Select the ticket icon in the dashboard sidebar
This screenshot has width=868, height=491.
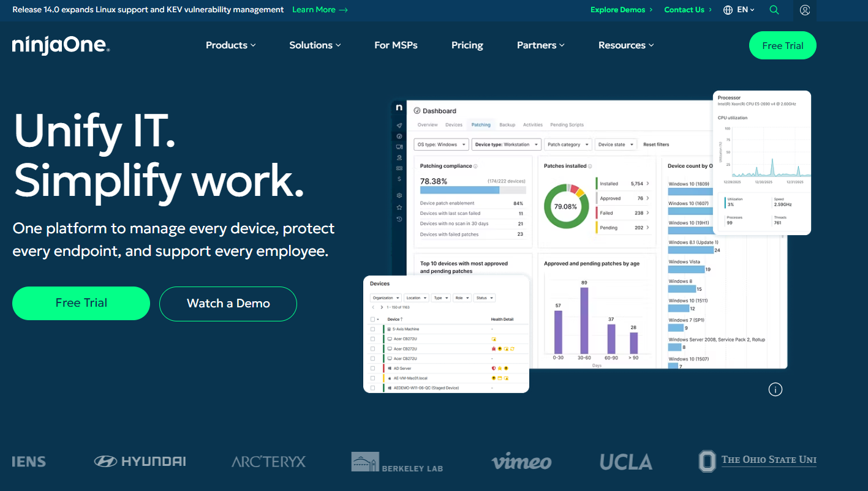[x=399, y=168]
